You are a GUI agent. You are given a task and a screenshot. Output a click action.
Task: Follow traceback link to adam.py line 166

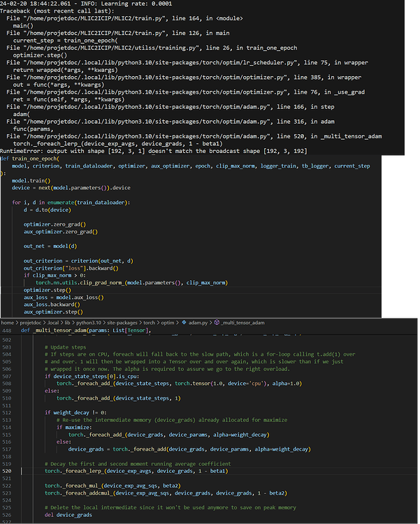pos(171,107)
